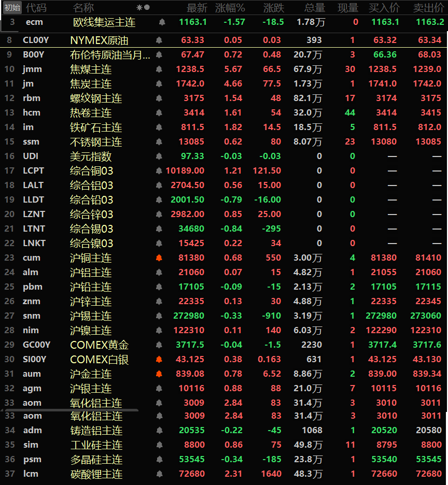Click the horizontal scrollbar above the bottom rows

(x=69, y=410)
